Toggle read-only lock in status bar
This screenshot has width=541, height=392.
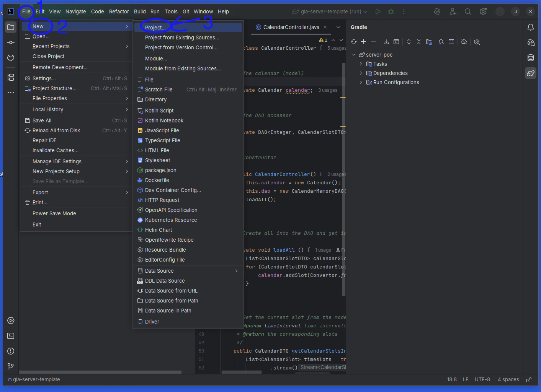click(529, 380)
